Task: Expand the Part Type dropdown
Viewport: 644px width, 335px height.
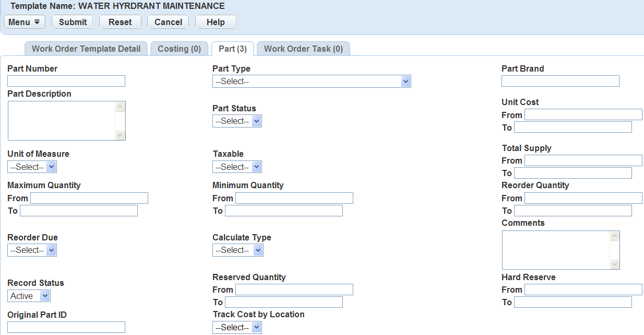Action: click(x=312, y=82)
